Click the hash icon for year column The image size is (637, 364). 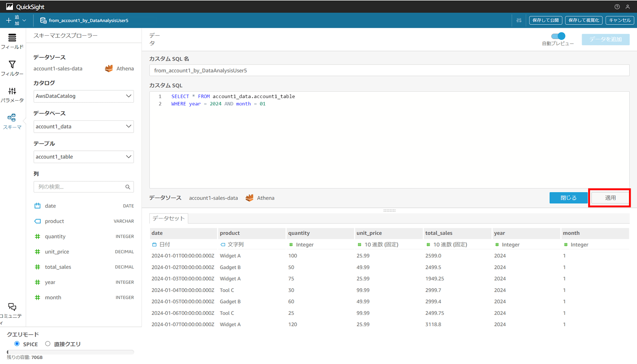[38, 282]
